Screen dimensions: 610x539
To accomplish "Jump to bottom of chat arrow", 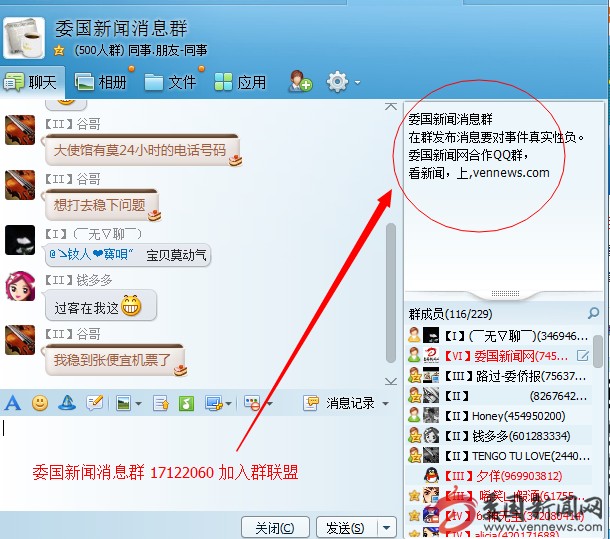I will tap(391, 381).
